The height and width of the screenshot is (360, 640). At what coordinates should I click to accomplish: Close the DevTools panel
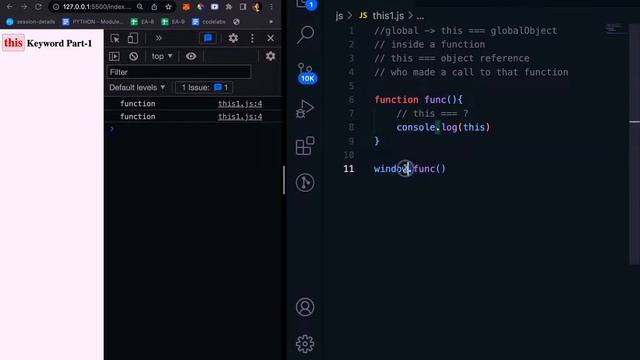point(270,38)
